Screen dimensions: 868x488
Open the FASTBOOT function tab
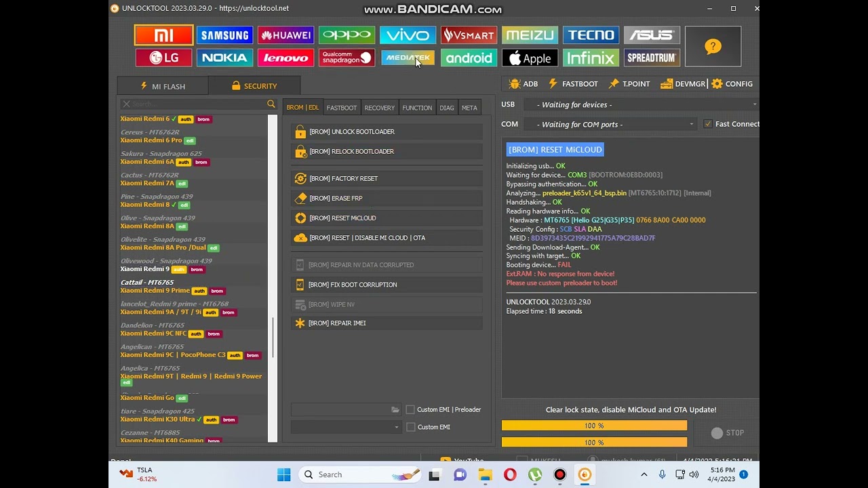[x=341, y=108]
